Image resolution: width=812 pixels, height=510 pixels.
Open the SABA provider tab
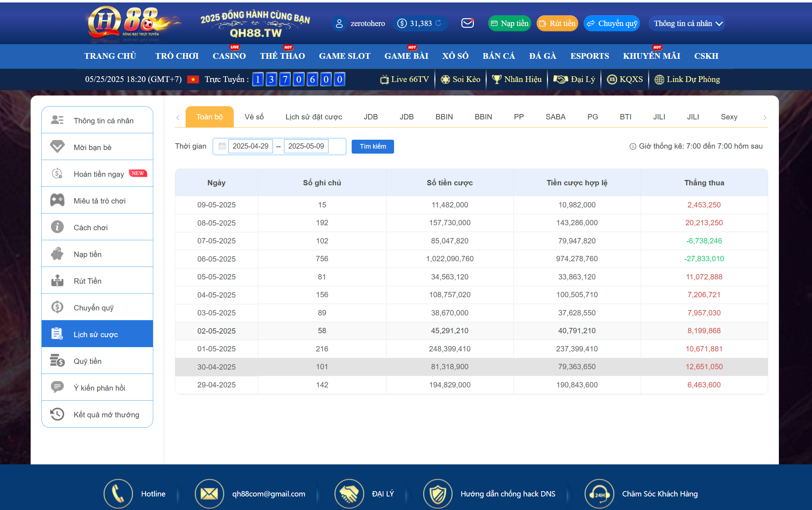(x=555, y=117)
